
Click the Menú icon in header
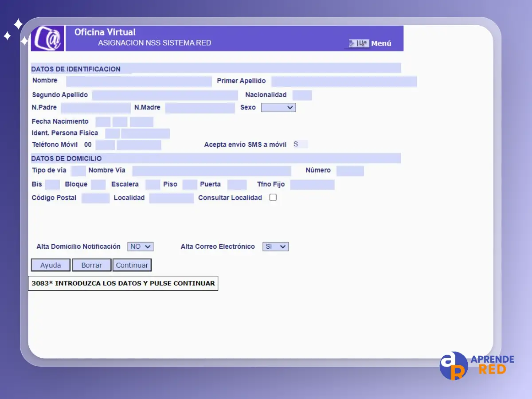(x=359, y=43)
